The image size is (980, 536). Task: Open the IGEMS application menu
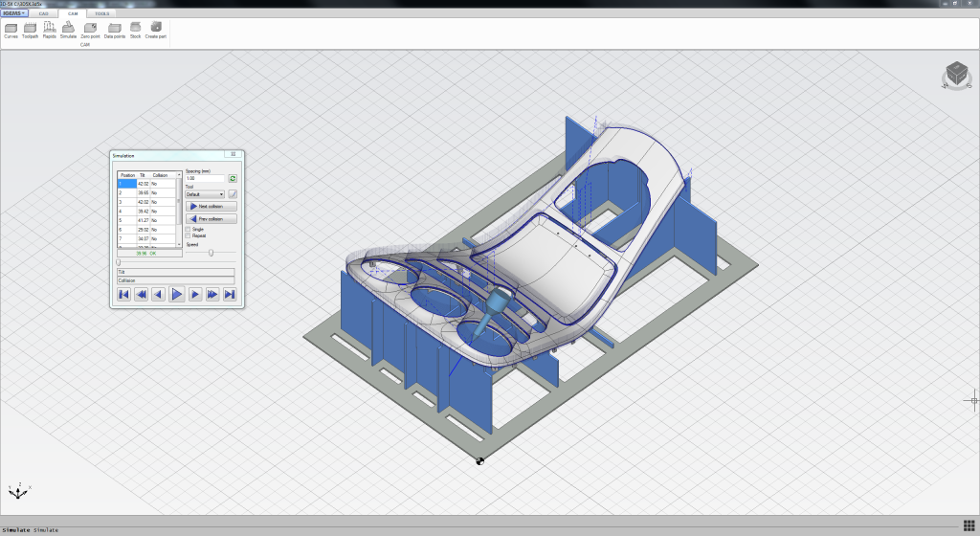13,13
